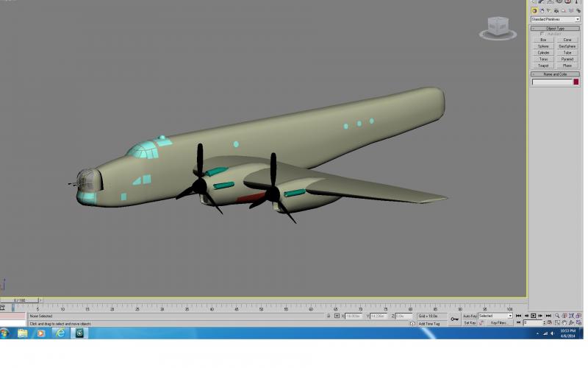The width and height of the screenshot is (588, 368).
Task: Open the Standard Primitives dropdown
Action: click(556, 19)
